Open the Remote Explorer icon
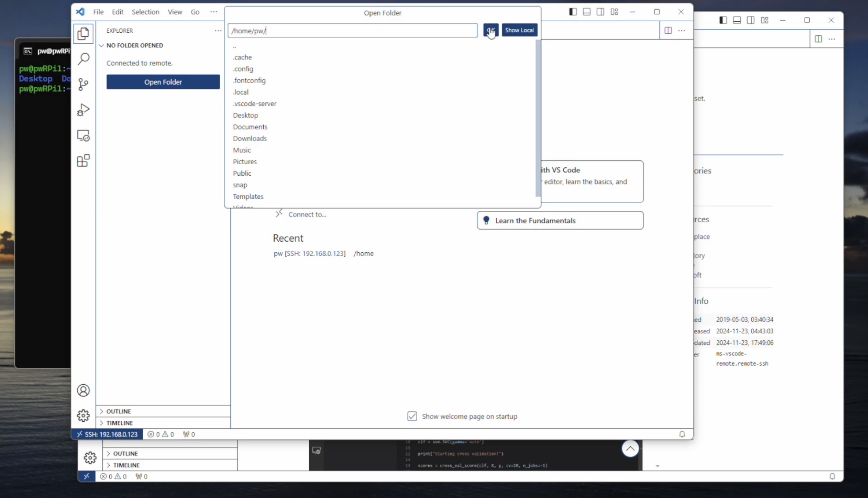This screenshot has width=868, height=498. (83, 135)
